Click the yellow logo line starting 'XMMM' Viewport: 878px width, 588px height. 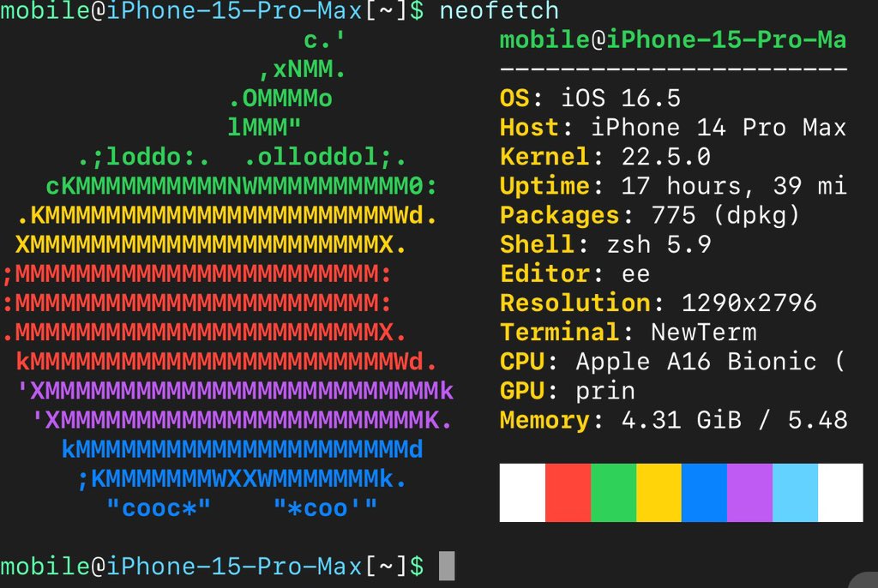click(x=211, y=245)
